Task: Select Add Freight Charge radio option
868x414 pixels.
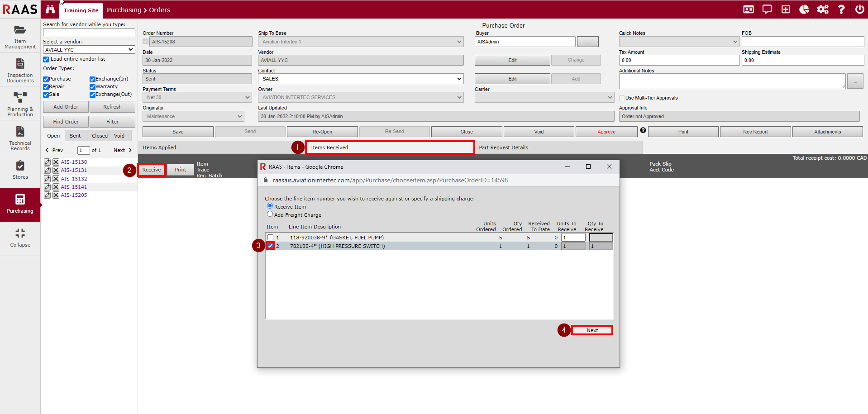Action: 270,214
